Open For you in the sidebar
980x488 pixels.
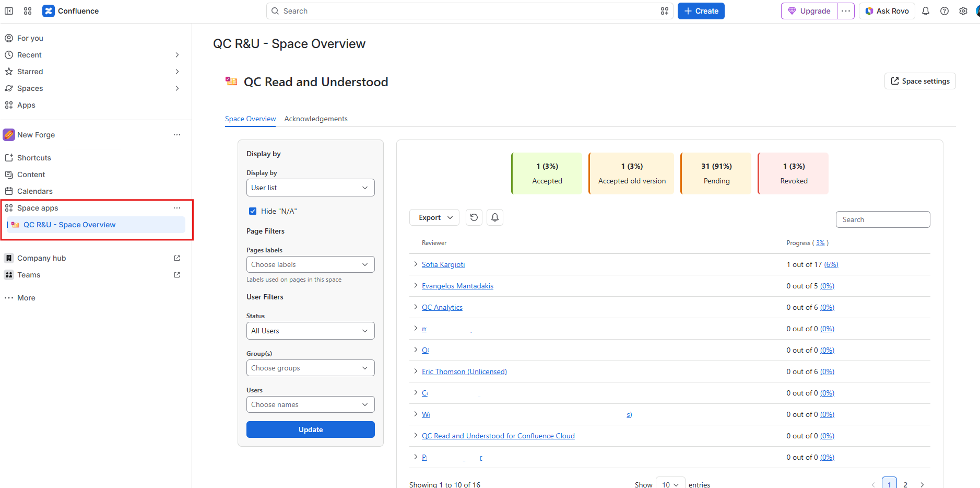30,38
